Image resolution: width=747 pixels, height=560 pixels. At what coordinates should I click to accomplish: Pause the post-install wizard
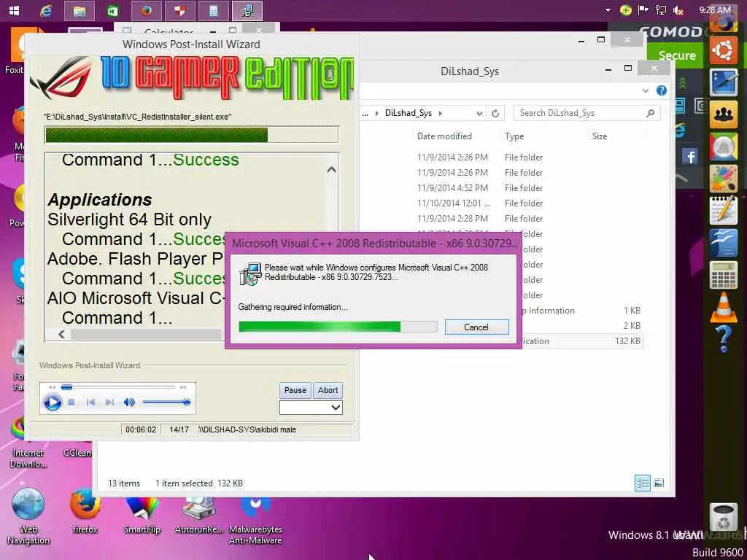[x=295, y=390]
